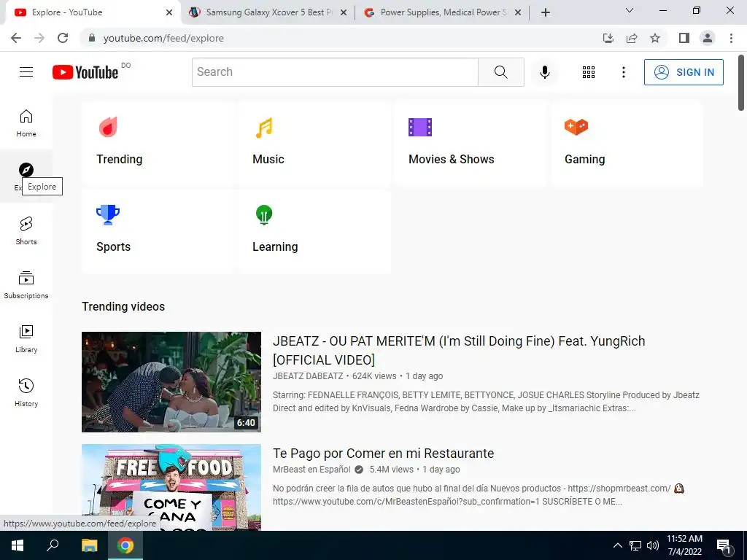Click the SIGN IN button
This screenshot has width=747, height=560.
(x=684, y=72)
